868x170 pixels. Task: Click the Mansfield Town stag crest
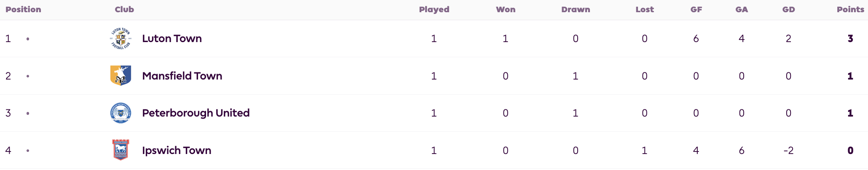[121, 76]
